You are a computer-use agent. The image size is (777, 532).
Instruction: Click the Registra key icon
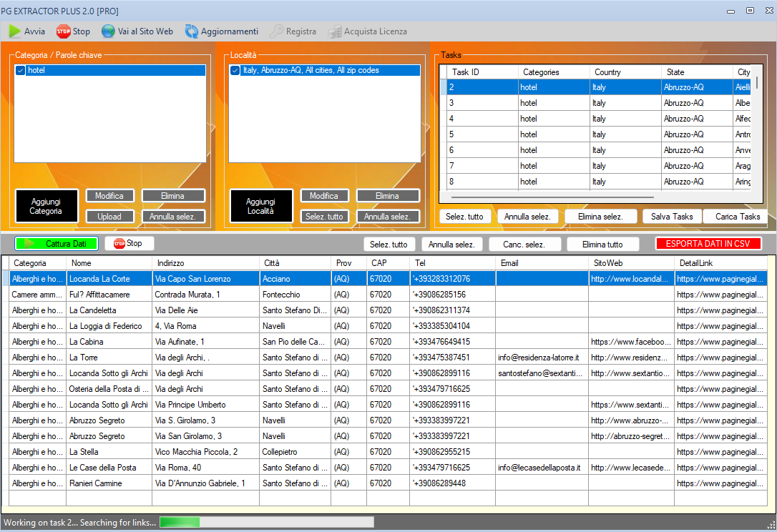pos(276,31)
